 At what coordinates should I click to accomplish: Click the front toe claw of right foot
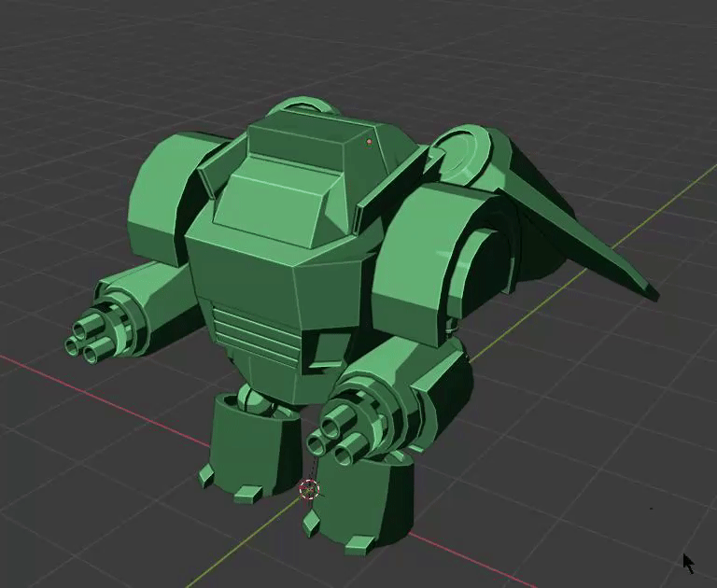pyautogui.click(x=361, y=545)
